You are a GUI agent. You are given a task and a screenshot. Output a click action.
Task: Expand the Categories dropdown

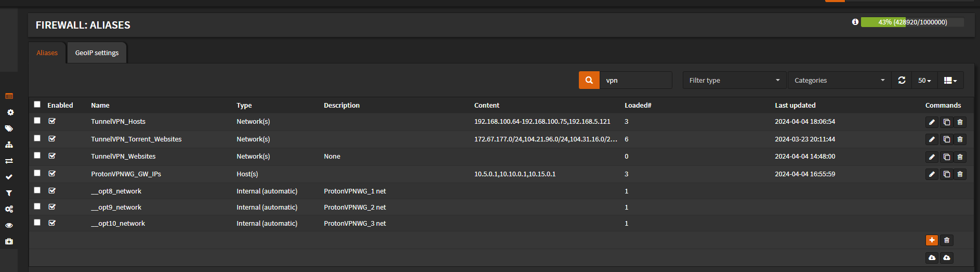[839, 80]
